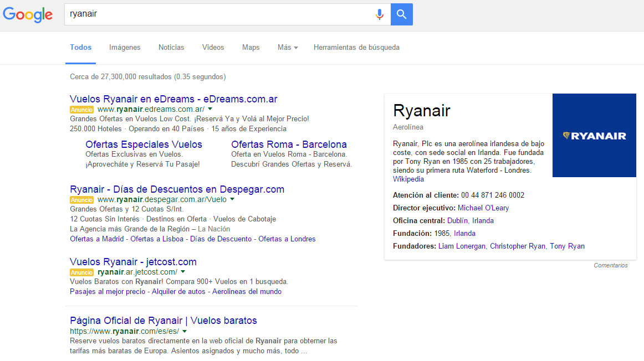Click Ofertas a Londres link
Viewport: 644px width, 361px height.
point(287,239)
